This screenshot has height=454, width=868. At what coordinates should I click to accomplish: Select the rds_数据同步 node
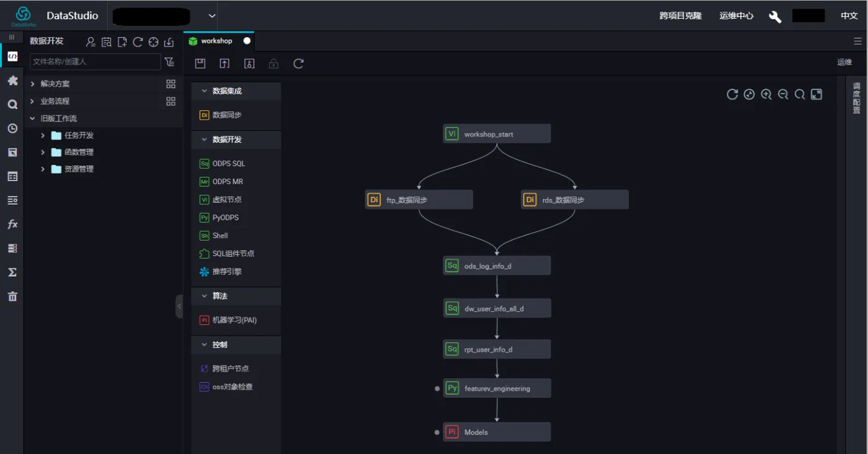[575, 200]
